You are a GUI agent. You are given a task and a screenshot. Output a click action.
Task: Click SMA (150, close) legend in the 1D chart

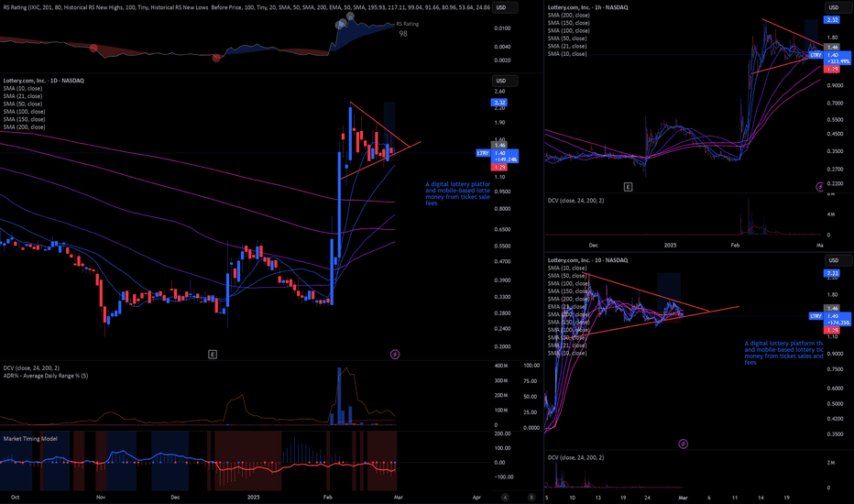(x=24, y=119)
